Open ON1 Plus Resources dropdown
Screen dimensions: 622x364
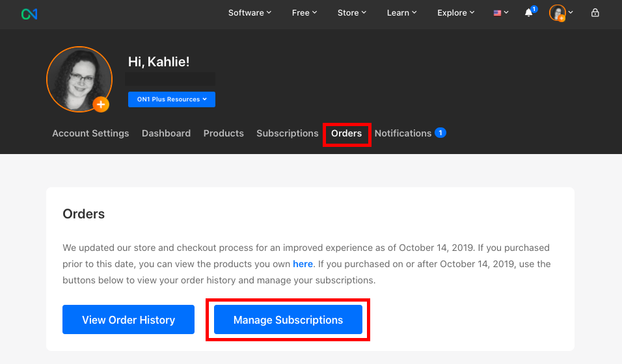click(172, 99)
